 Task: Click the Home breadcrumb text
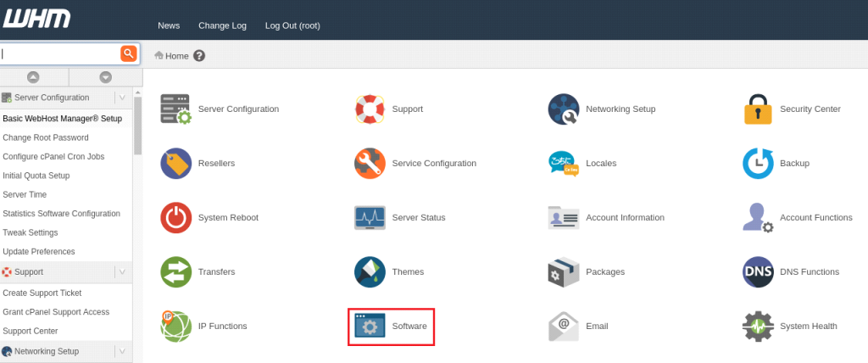click(177, 56)
